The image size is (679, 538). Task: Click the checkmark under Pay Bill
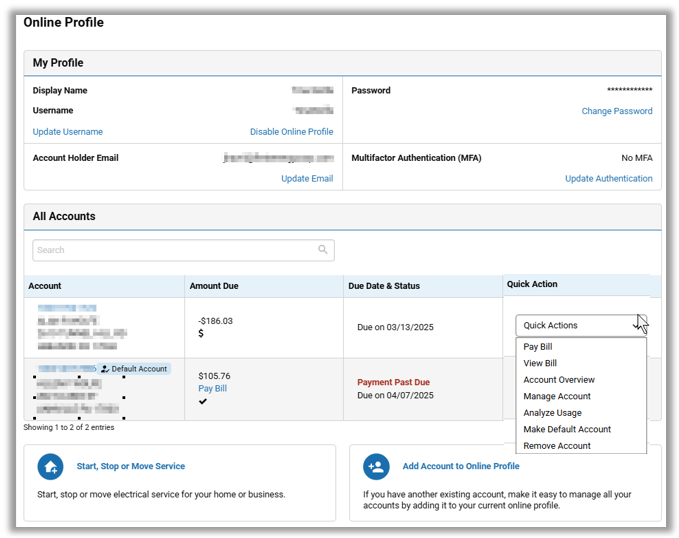[x=203, y=402]
